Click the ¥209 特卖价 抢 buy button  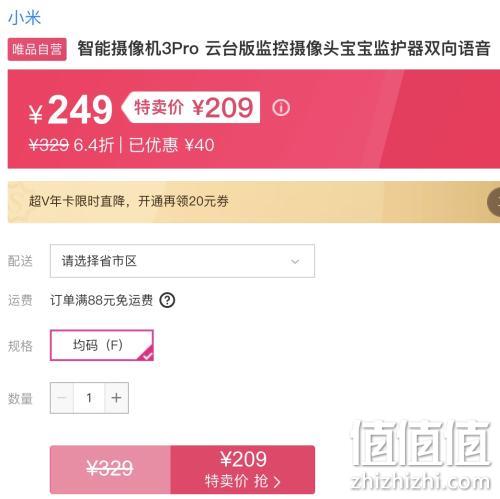(x=243, y=469)
